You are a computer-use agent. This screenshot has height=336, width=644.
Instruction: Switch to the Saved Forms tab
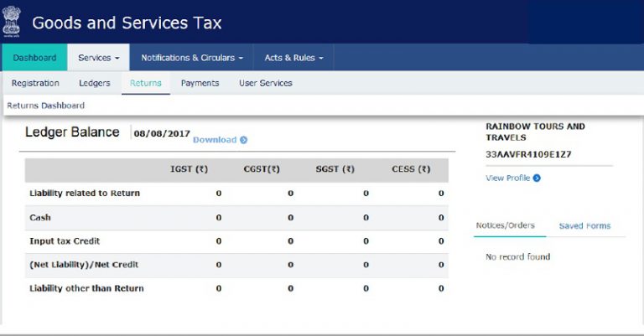coord(584,225)
